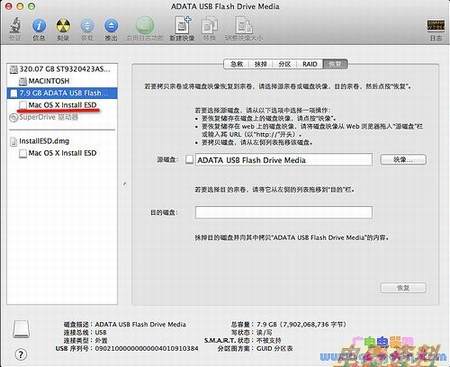This screenshot has height=367, width=450.
Task: Click disk description value ADATA USB Flash Drive Media
Action: (140, 324)
